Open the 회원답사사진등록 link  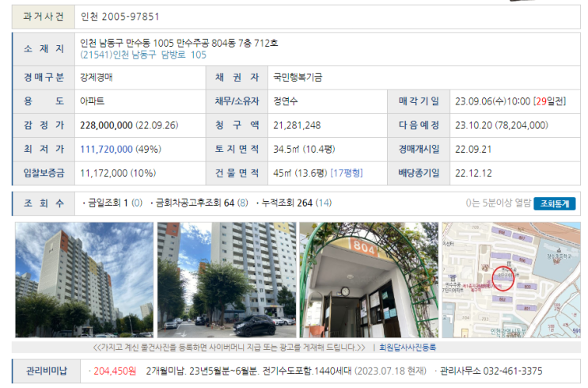point(408,348)
